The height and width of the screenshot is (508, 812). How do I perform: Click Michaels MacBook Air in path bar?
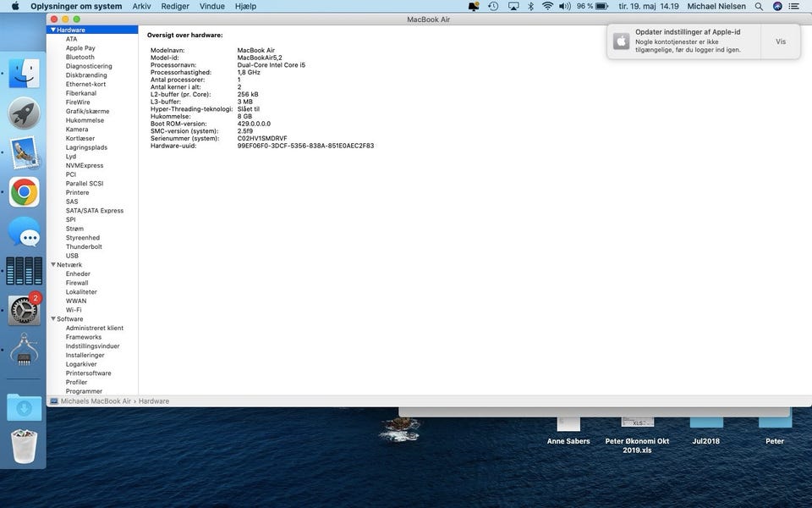coord(96,401)
